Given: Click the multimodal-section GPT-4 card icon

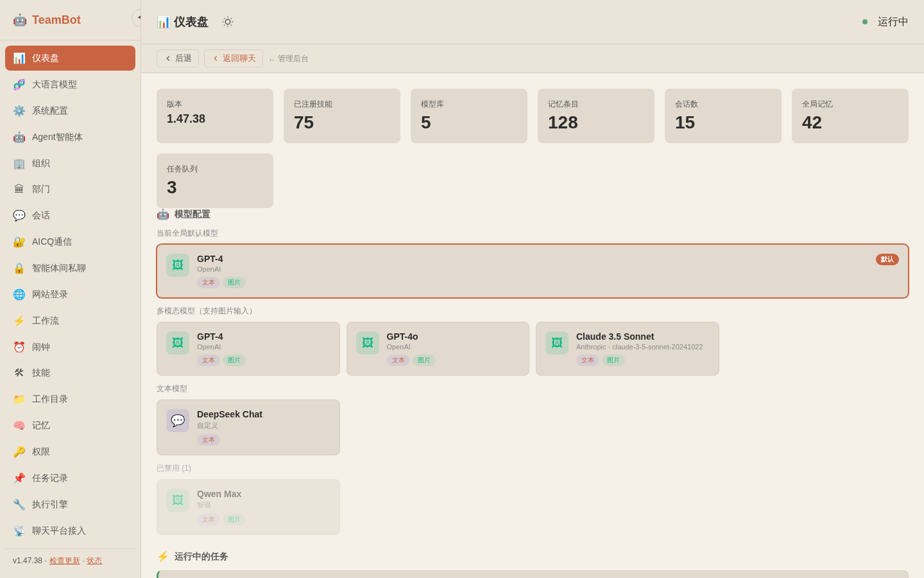Looking at the screenshot, I should tap(178, 343).
